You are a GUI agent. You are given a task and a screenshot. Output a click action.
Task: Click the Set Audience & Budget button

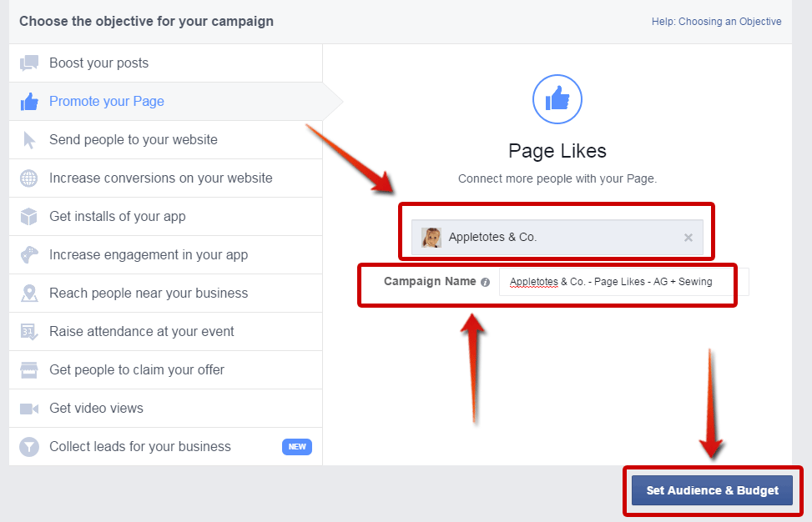click(710, 490)
